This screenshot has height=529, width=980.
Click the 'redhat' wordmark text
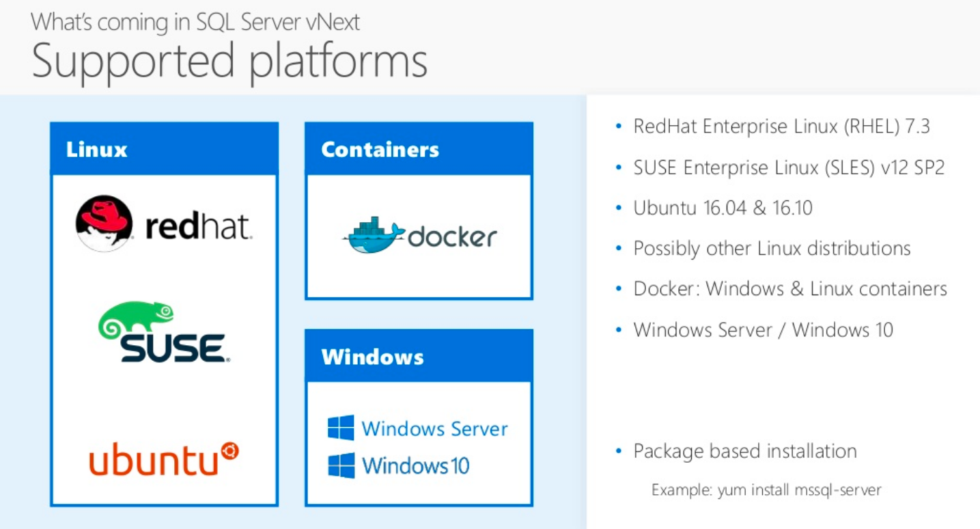pos(198,226)
